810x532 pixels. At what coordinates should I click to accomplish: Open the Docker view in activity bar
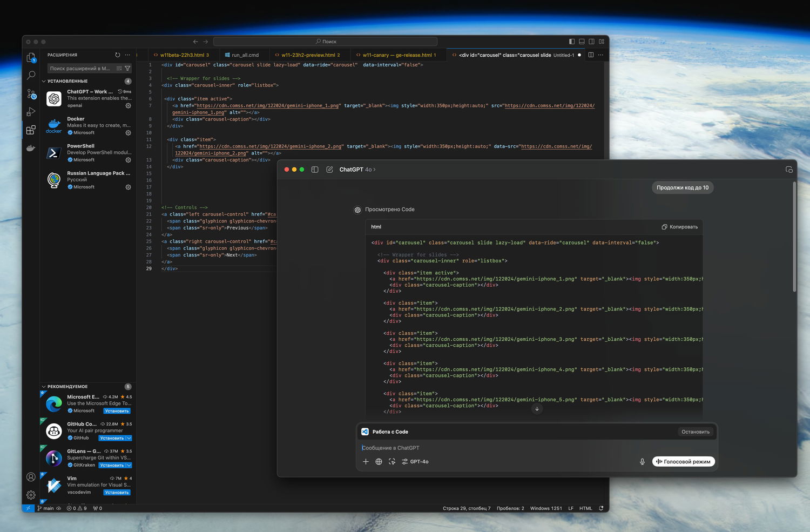click(31, 147)
